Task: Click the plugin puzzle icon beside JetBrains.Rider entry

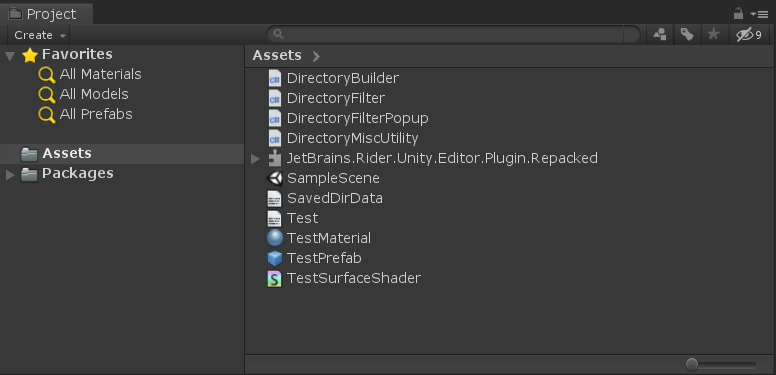Action: [x=275, y=158]
